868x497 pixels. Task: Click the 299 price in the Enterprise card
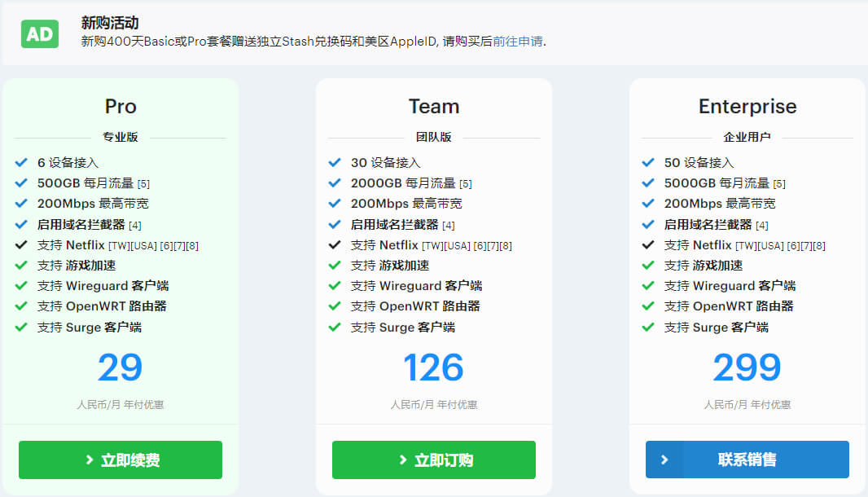747,367
